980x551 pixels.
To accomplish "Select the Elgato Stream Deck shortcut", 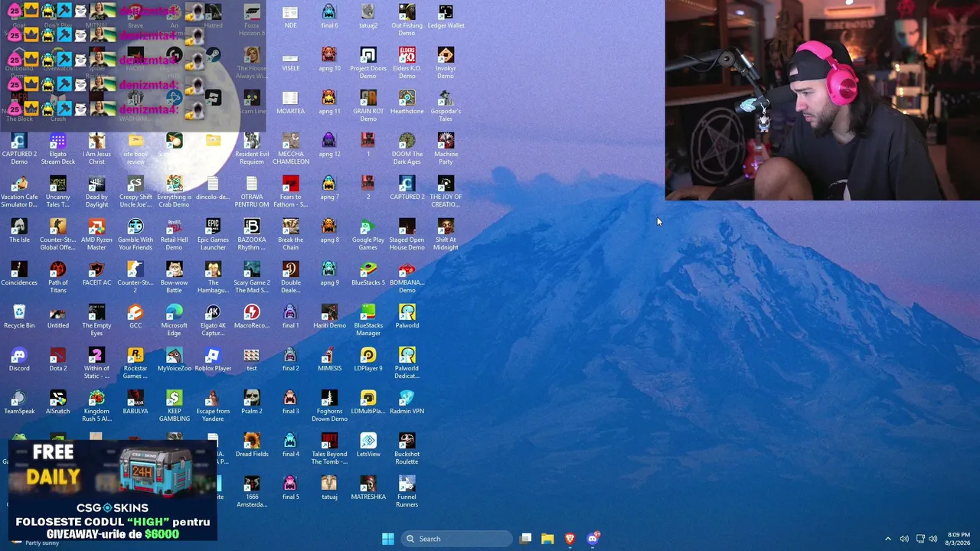I will coord(58,149).
